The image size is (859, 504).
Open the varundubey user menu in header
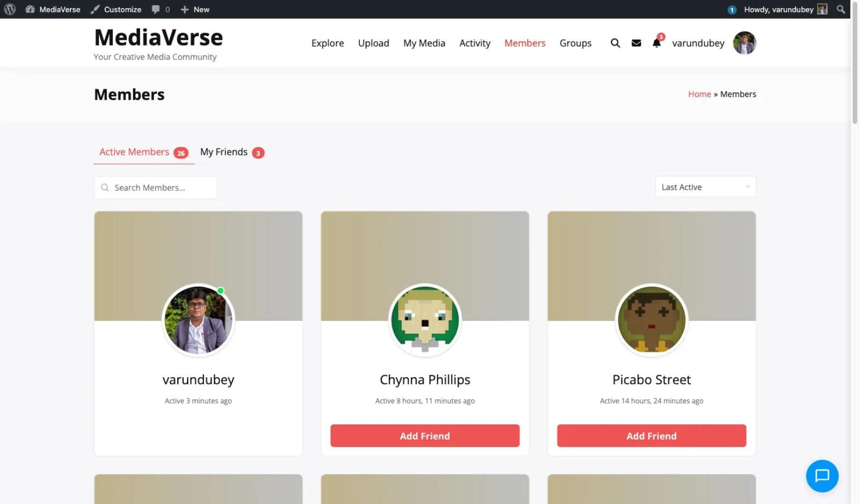pyautogui.click(x=698, y=43)
